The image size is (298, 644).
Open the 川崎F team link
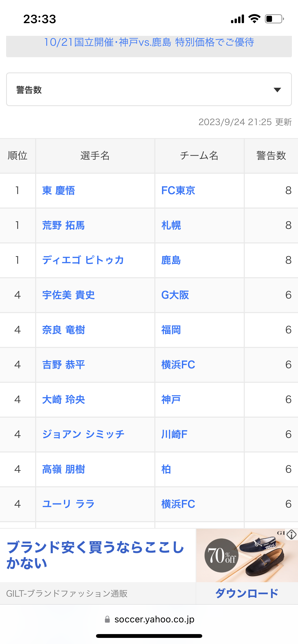coord(174,434)
